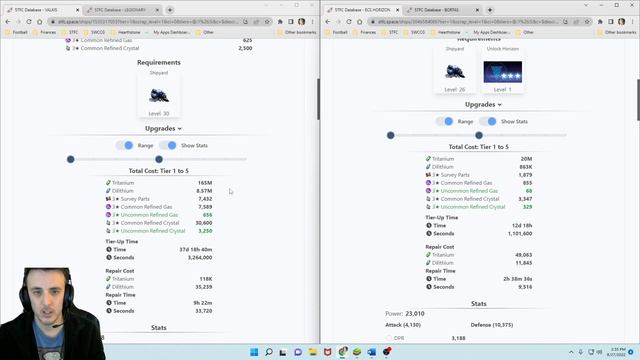640x360 pixels.
Task: Open the Finances bookmark folder in the left browser
Action: click(44, 32)
